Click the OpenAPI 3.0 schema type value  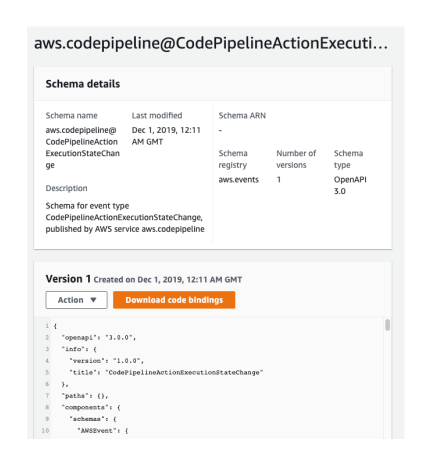(350, 185)
